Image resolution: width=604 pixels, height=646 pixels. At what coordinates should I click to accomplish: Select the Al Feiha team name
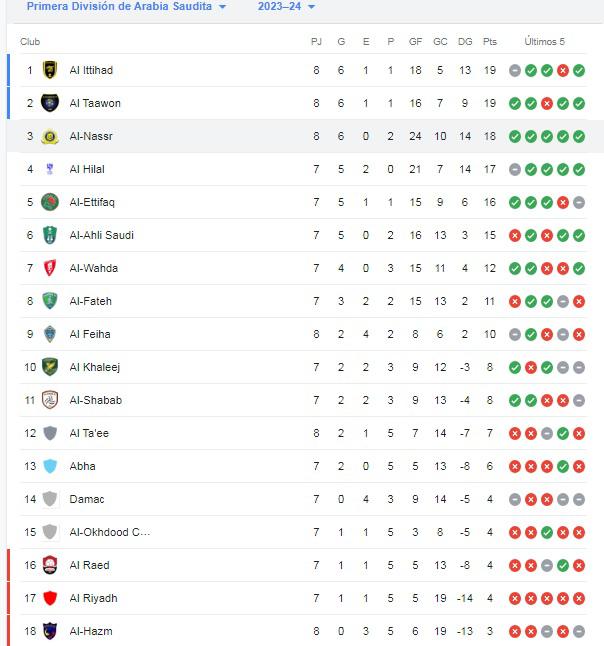pos(90,334)
